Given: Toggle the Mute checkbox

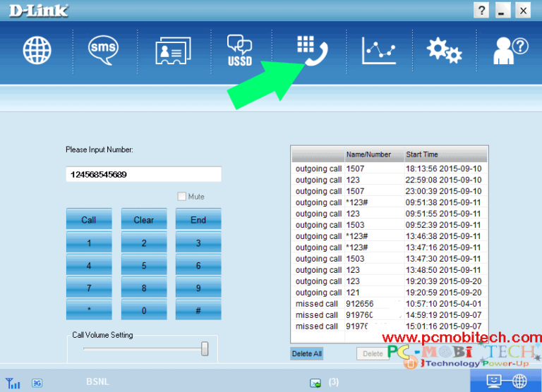Looking at the screenshot, I should 182,197.
